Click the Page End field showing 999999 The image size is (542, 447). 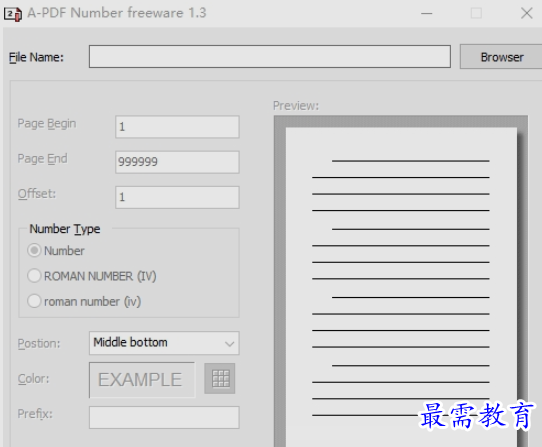tap(177, 162)
